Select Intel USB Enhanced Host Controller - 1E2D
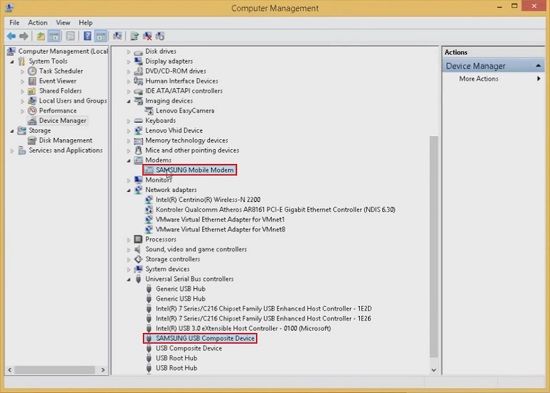The width and height of the screenshot is (550, 393). (x=264, y=308)
